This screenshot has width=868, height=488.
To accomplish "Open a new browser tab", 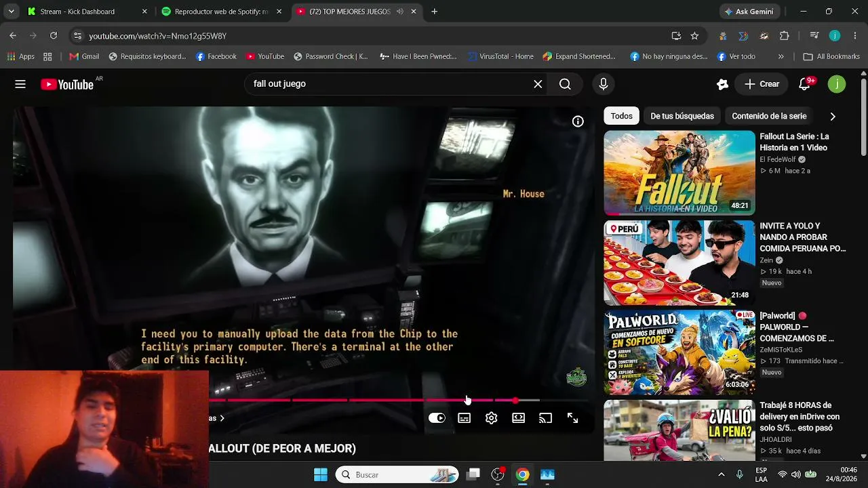I will [x=434, y=12].
